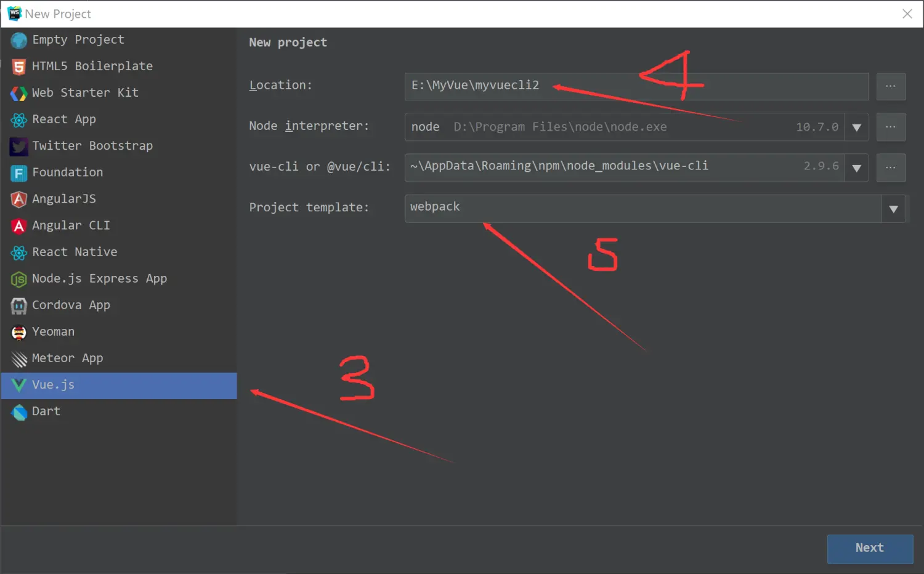Click into the Location path field
The width and height of the screenshot is (924, 574).
click(x=636, y=86)
